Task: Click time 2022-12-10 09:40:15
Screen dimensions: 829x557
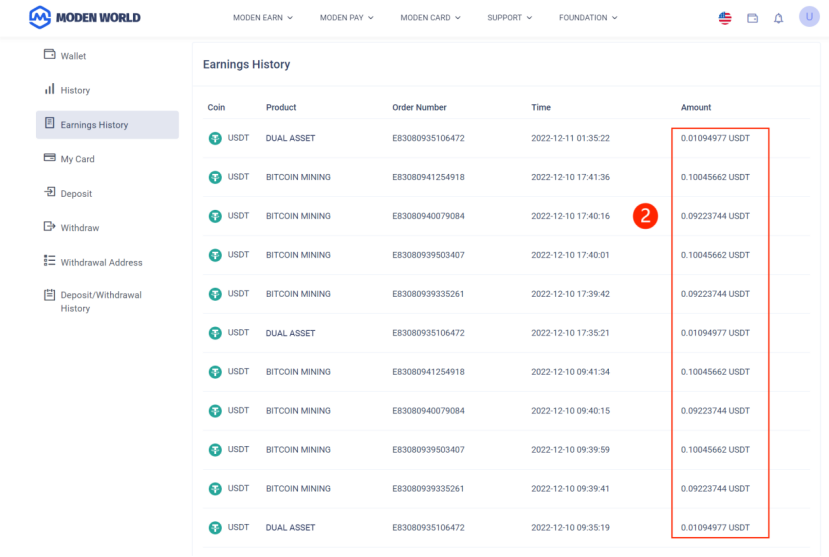Action: [x=570, y=411]
